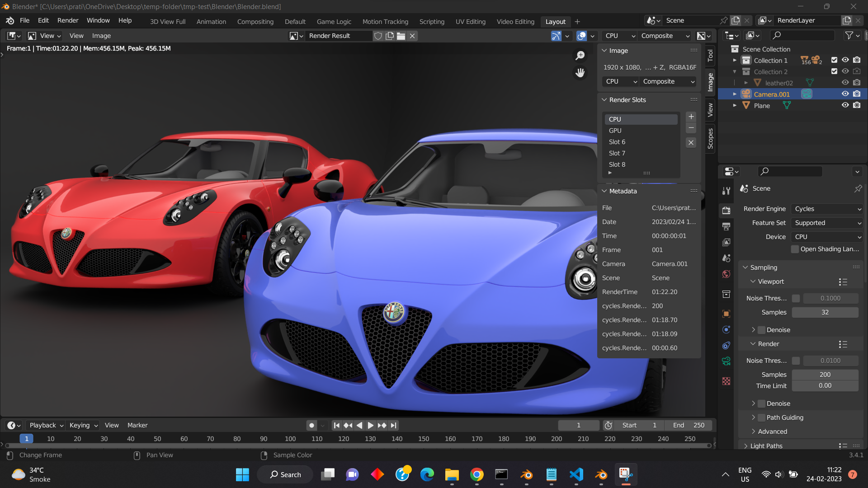The image size is (868, 488).
Task: Click the zoom magnifier icon in viewer
Action: click(x=580, y=55)
